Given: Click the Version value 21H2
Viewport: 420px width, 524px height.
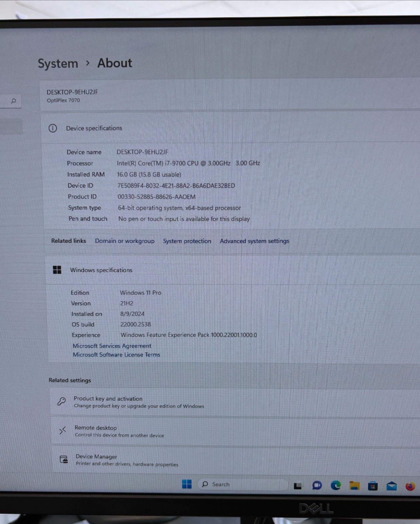Looking at the screenshot, I should pos(127,303).
